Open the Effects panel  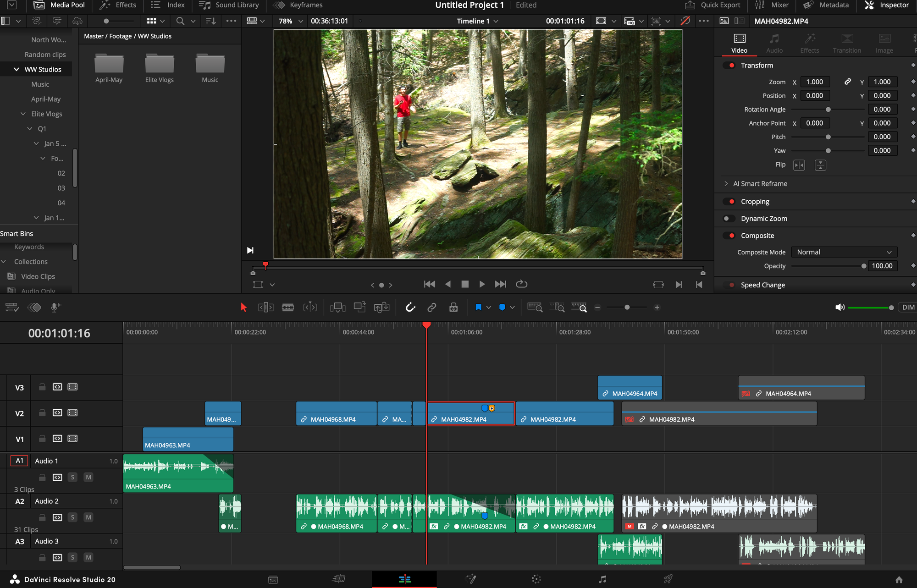click(118, 5)
